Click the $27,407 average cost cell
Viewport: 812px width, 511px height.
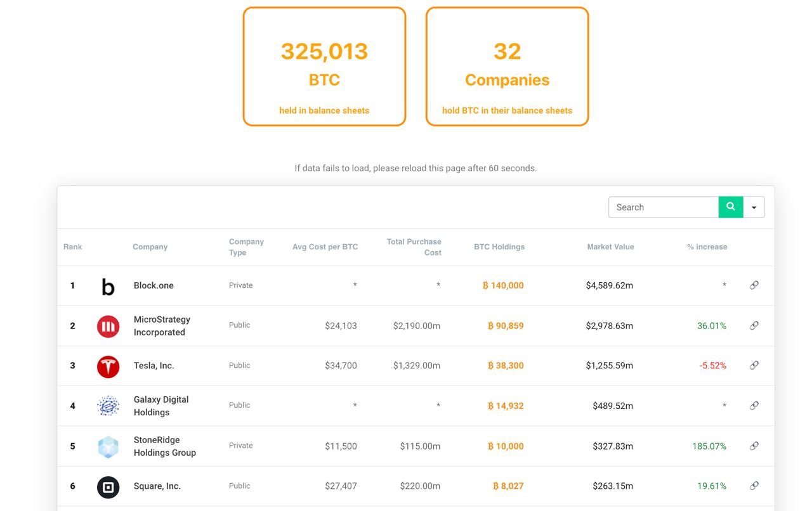341,486
